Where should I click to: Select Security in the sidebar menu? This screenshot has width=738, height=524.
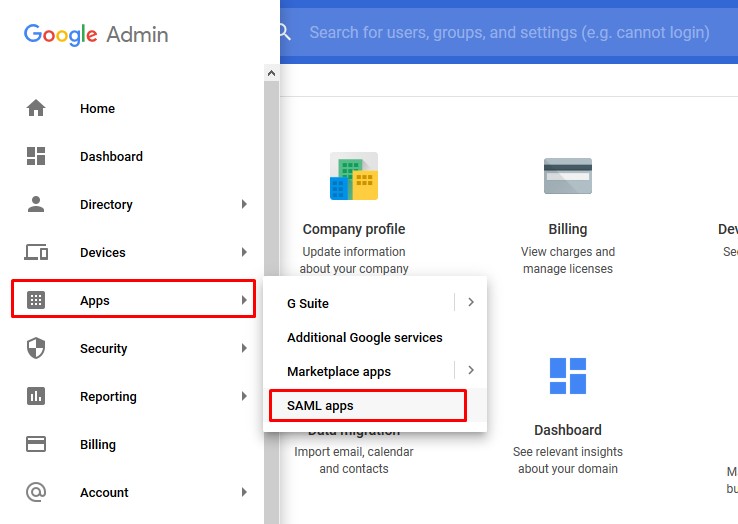pyautogui.click(x=104, y=349)
